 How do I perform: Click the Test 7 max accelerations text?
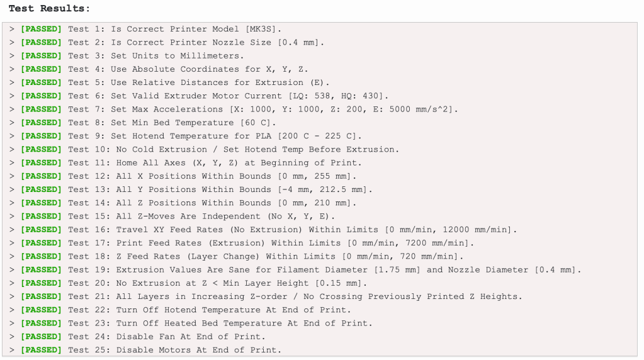pos(263,109)
